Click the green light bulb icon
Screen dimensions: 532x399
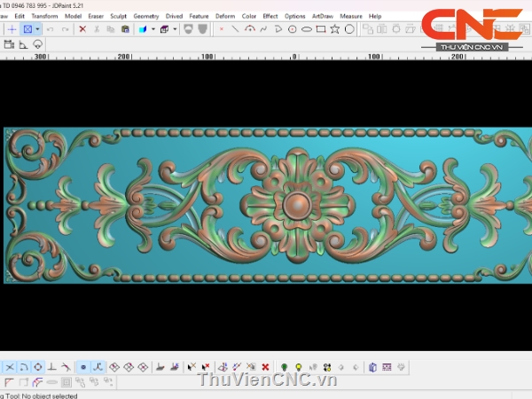pyautogui.click(x=285, y=366)
